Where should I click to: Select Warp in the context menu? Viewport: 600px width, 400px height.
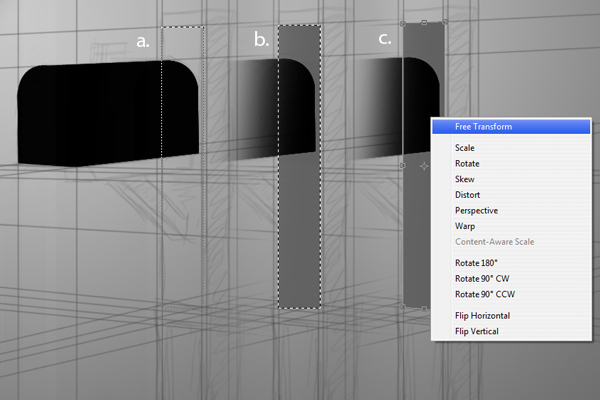(511, 226)
